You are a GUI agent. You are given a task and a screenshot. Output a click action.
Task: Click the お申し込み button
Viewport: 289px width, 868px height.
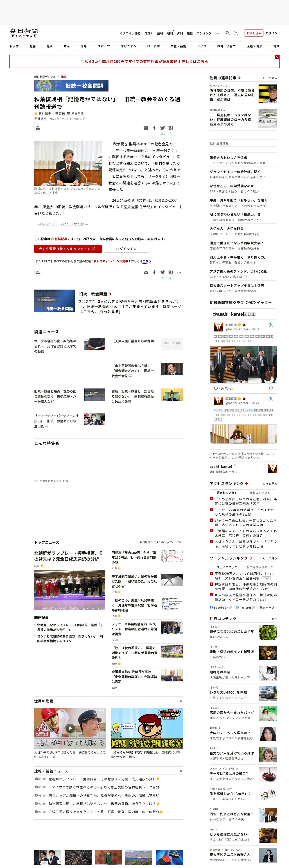(x=254, y=33)
